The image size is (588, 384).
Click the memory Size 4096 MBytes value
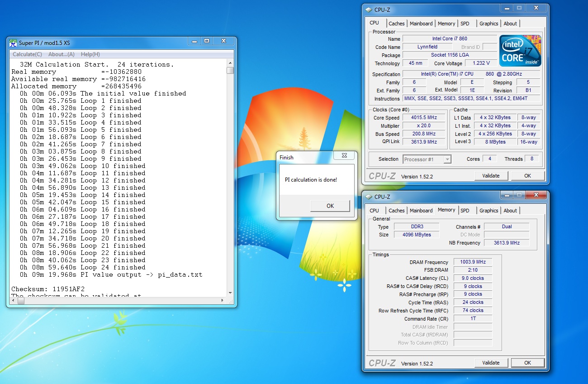(416, 235)
